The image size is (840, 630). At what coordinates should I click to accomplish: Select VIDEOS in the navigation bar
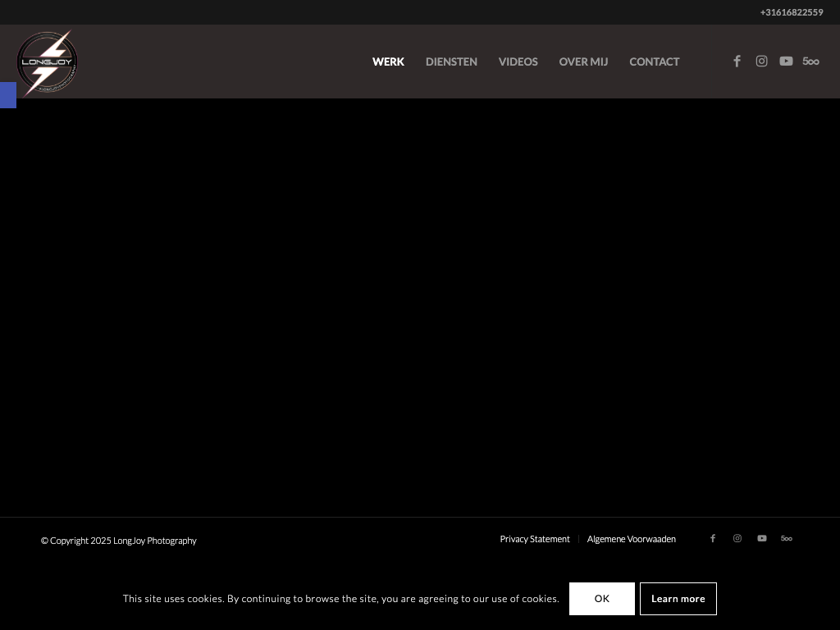(518, 62)
